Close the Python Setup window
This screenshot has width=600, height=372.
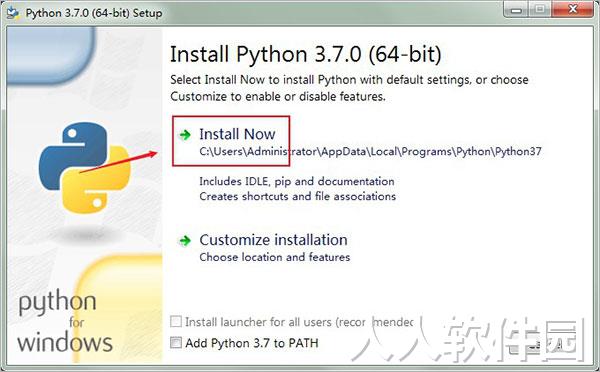pos(572,10)
